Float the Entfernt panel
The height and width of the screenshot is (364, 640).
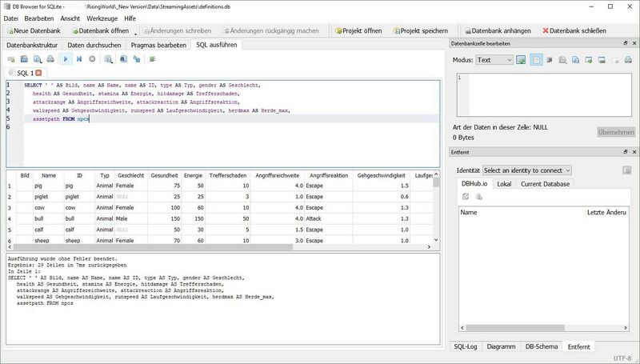[x=626, y=152]
